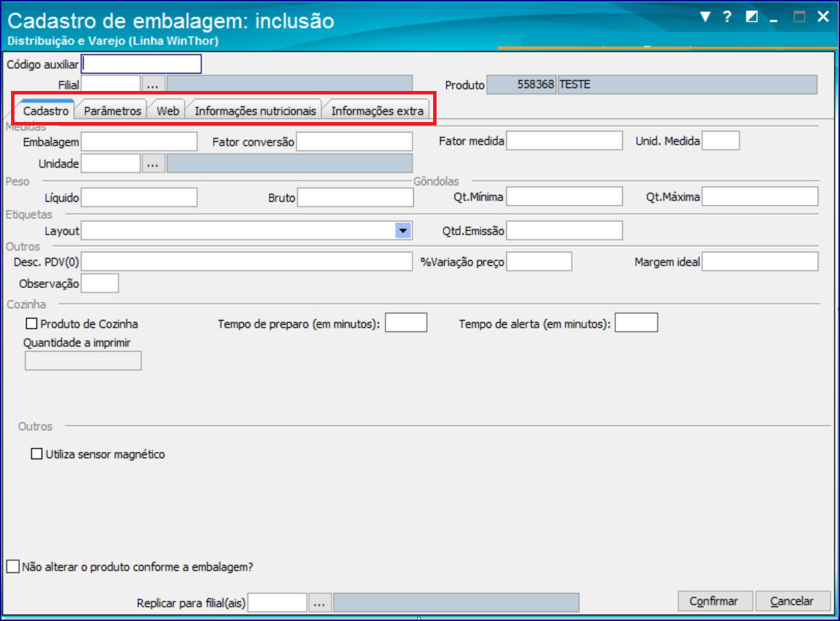Click the Unid. Medida field
The height and width of the screenshot is (621, 840).
(721, 141)
